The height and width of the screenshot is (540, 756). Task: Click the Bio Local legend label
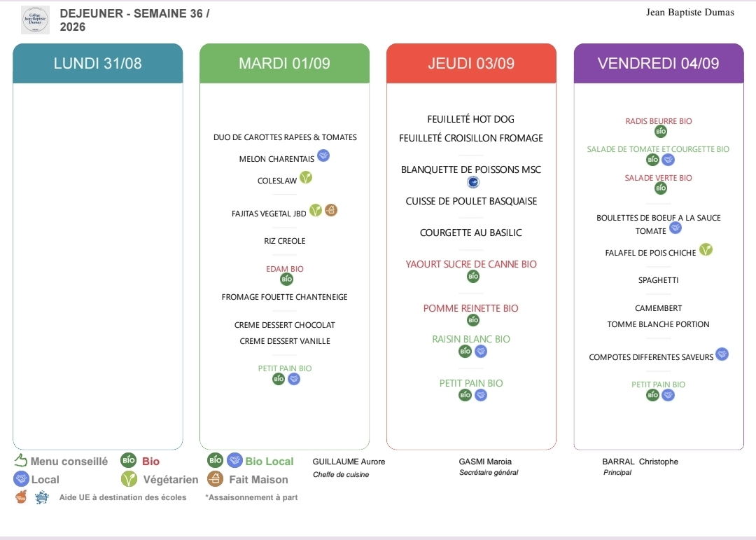(x=269, y=462)
